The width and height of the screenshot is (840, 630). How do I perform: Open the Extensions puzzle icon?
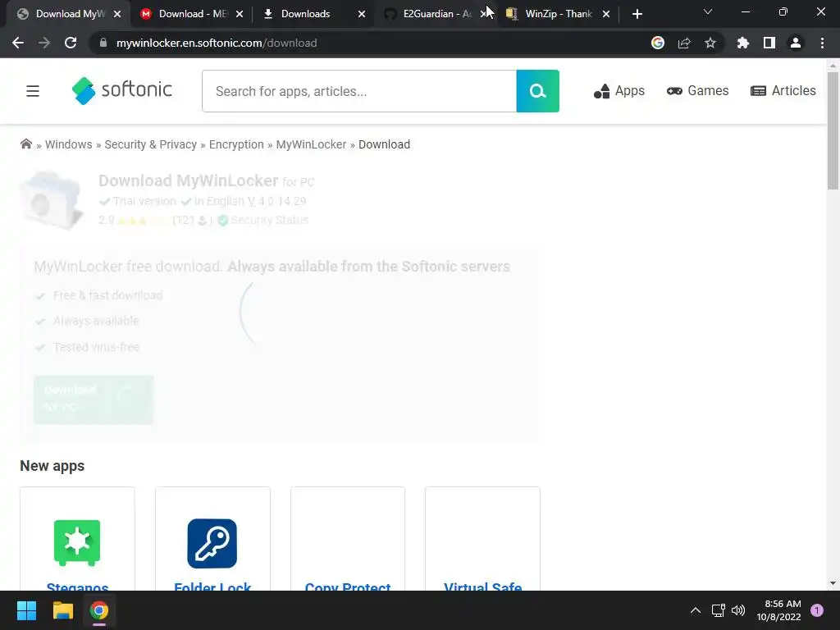(743, 43)
